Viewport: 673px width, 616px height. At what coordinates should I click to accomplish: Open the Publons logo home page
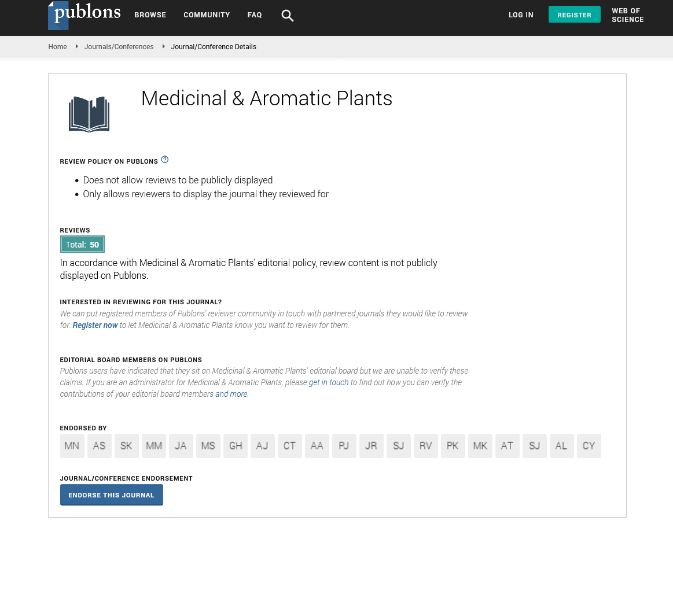click(84, 15)
